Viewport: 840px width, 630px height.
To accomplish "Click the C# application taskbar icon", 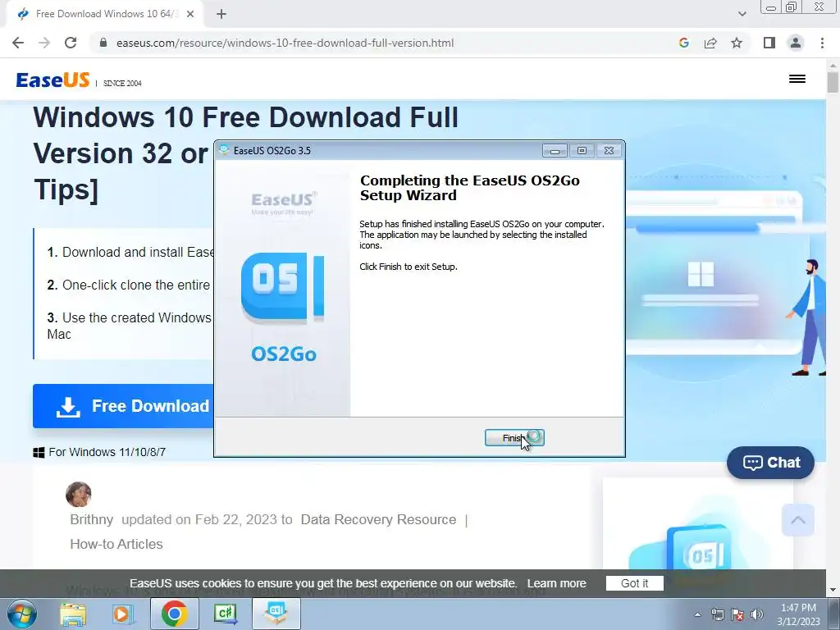I will point(225,614).
